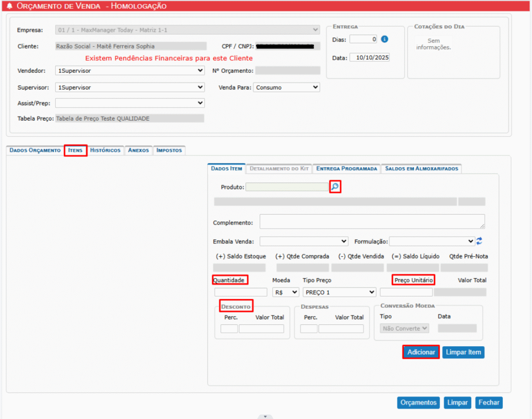Click the refresh arrows icon next to Formulação
Image resolution: width=532 pixels, height=419 pixels.
[480, 241]
